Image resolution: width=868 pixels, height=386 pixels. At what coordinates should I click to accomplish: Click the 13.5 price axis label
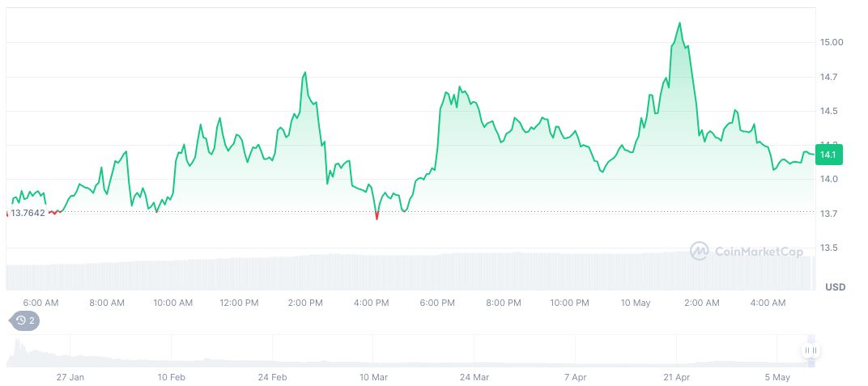(x=830, y=248)
